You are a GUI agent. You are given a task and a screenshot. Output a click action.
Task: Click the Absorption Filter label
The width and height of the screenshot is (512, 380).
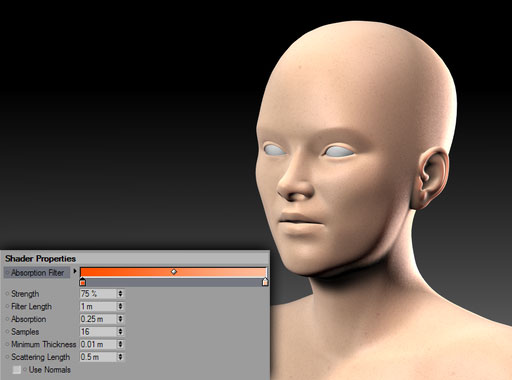tap(37, 273)
